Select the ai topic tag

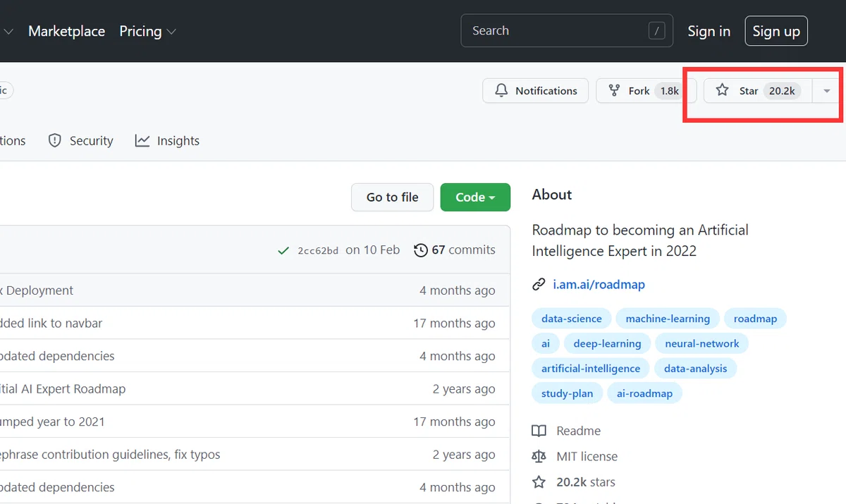[x=546, y=344]
